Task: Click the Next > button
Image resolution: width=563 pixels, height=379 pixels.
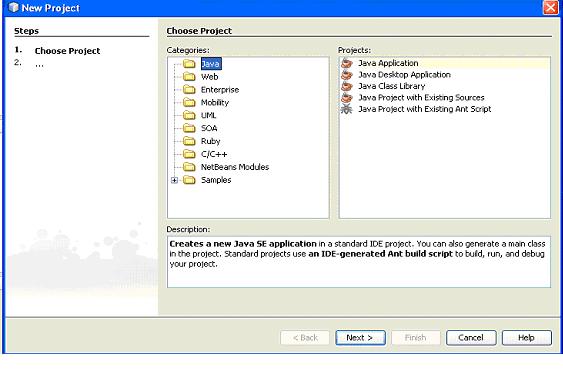Action: [360, 338]
